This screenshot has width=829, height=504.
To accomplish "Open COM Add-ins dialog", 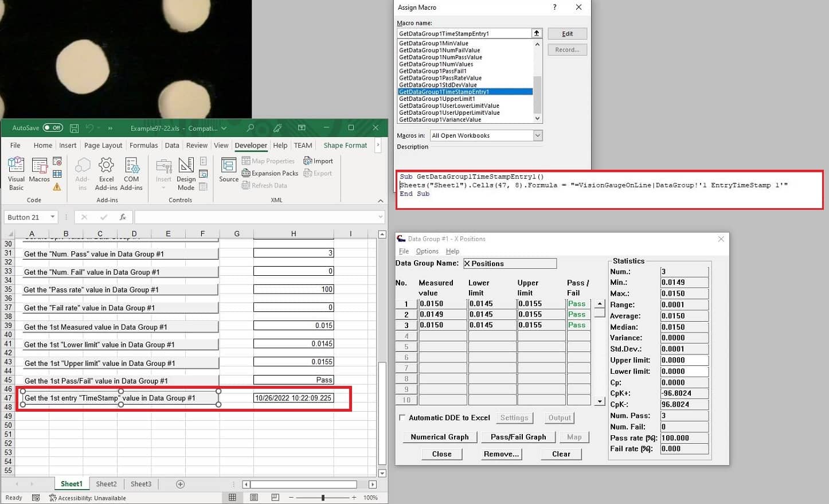I will pyautogui.click(x=131, y=173).
